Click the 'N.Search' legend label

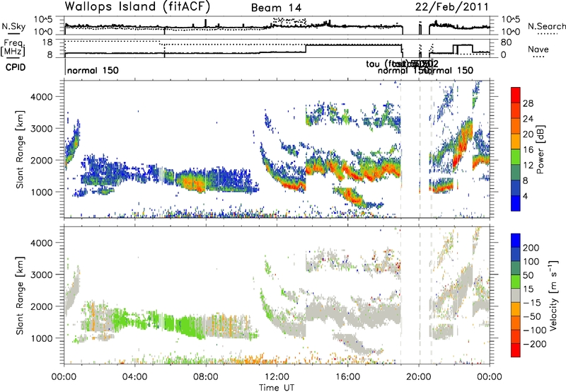(546, 26)
